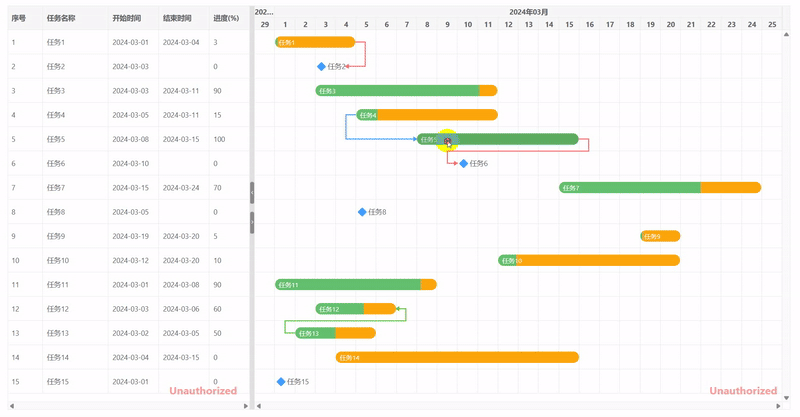Select the 任务6 milestone diamond
Image resolution: width=800 pixels, height=417 pixels.
click(x=464, y=163)
